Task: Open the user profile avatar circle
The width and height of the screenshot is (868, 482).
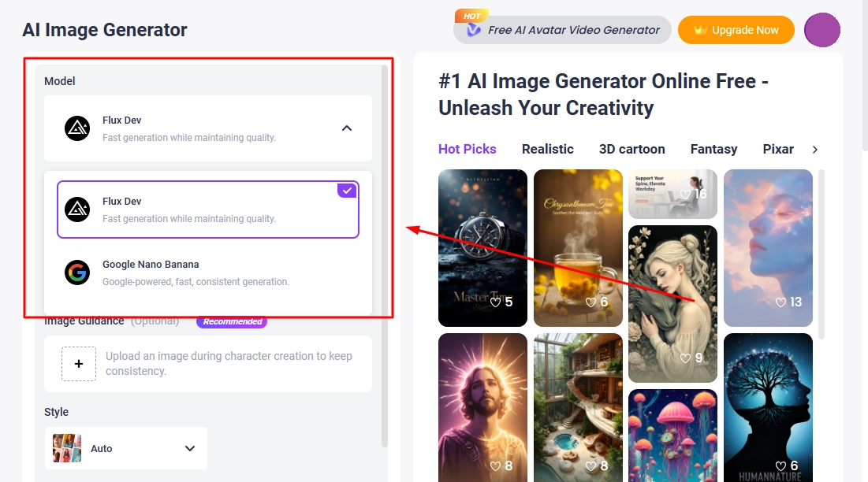Action: 822,30
